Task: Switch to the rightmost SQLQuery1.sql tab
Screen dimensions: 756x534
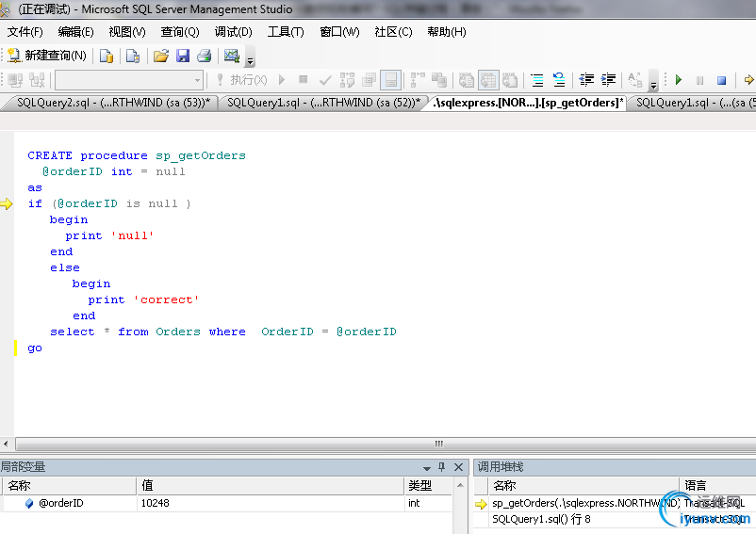Action: 695,103
